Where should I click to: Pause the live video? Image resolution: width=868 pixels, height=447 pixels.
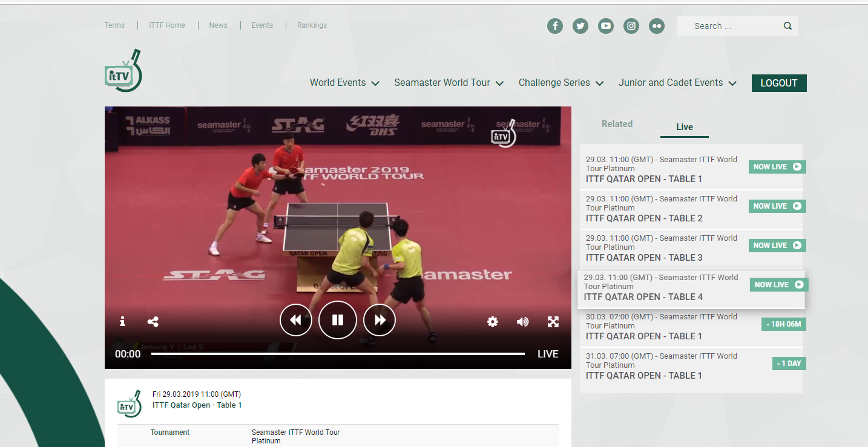[x=338, y=320]
